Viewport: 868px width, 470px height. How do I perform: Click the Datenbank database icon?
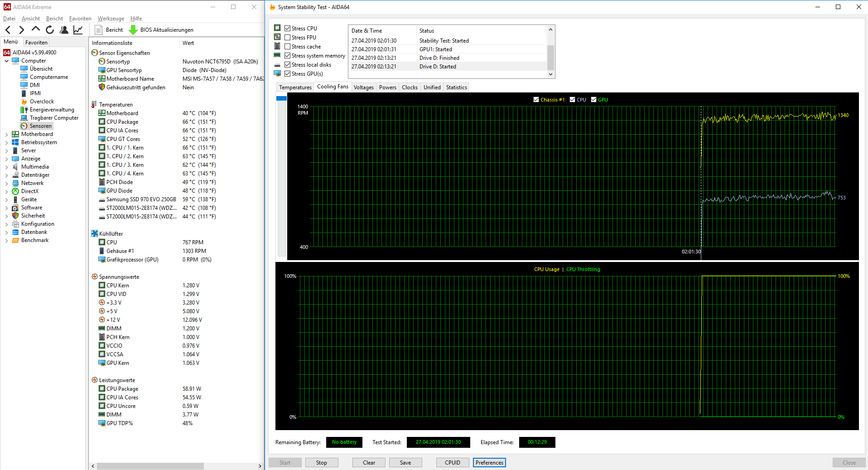[x=15, y=232]
